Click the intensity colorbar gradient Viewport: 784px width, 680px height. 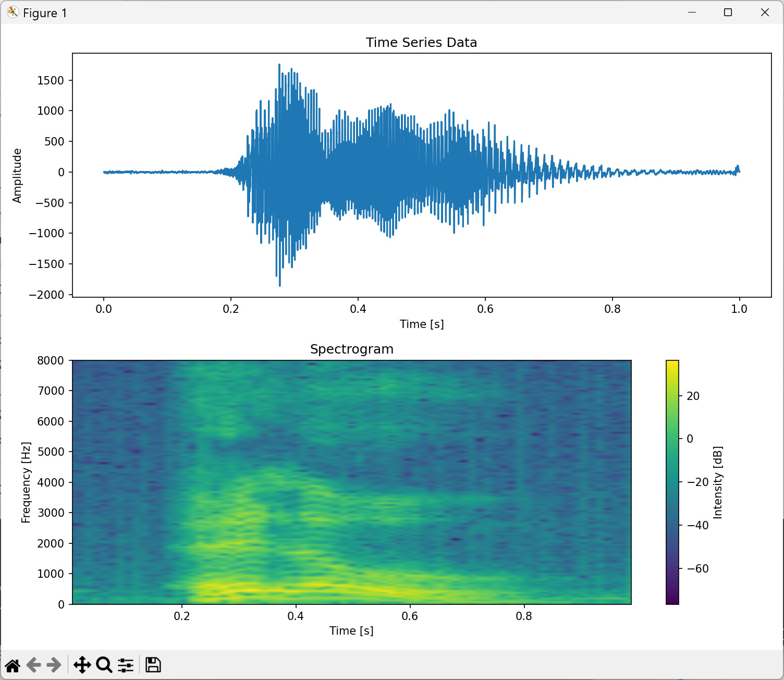pyautogui.click(x=672, y=482)
